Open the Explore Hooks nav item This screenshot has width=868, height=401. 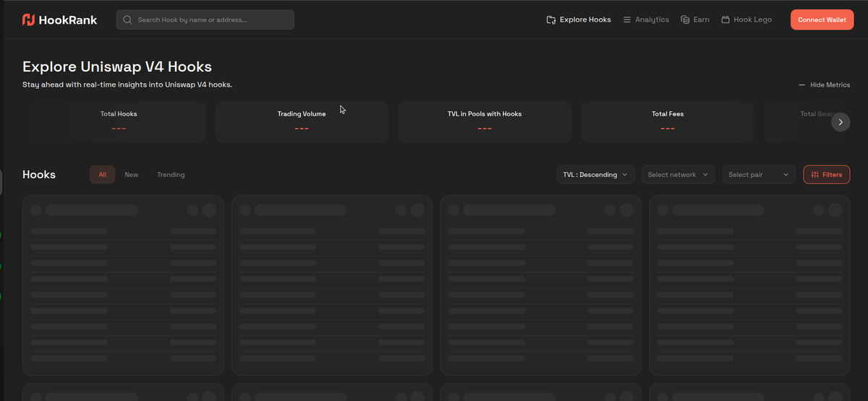click(x=579, y=20)
